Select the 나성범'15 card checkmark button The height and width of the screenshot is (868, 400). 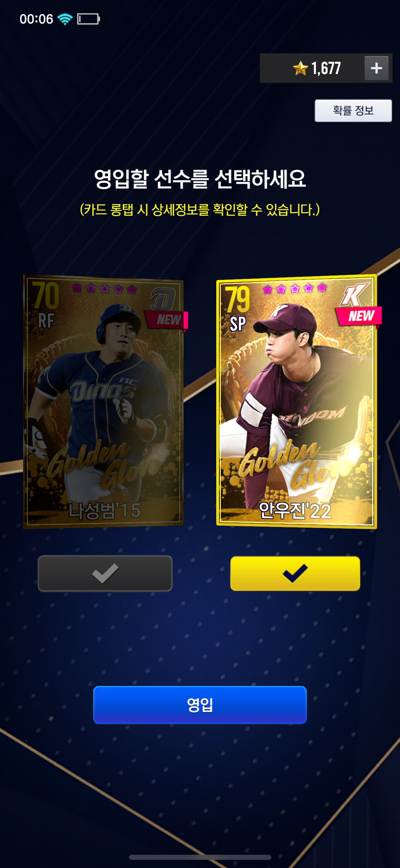(105, 573)
